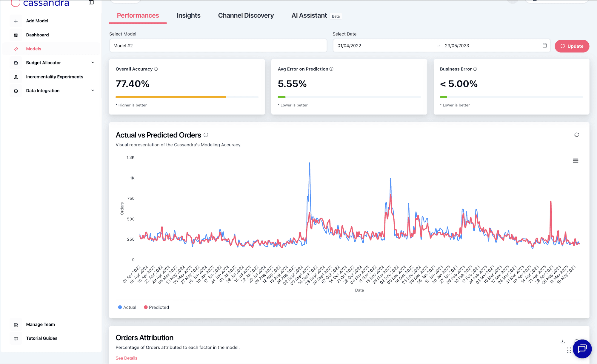The image size is (597, 364).
Task: Click the 5.55% error value
Action: coord(292,84)
